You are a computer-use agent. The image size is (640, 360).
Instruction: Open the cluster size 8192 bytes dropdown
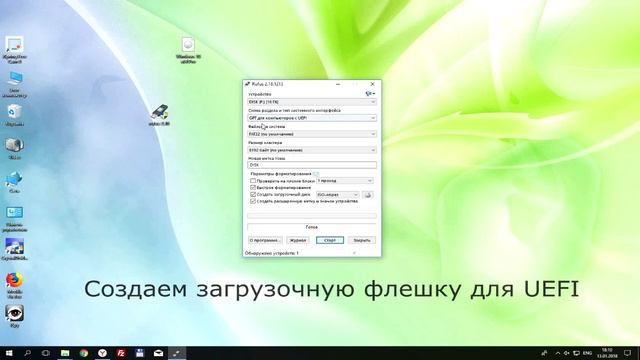tap(312, 150)
